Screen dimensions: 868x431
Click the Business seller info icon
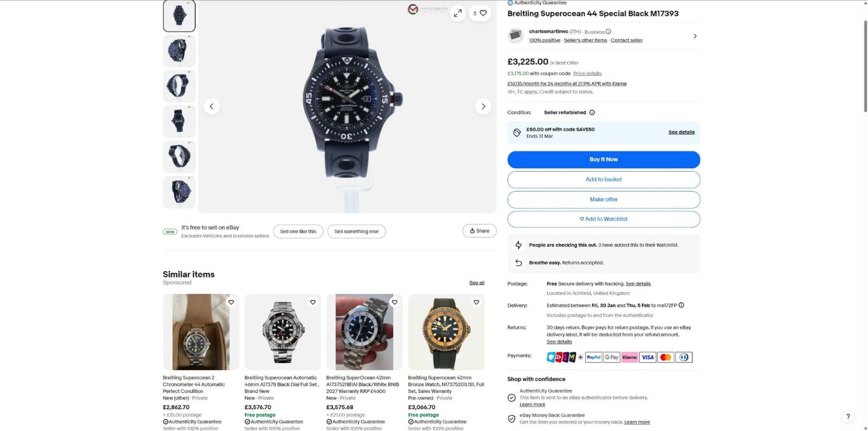608,31
